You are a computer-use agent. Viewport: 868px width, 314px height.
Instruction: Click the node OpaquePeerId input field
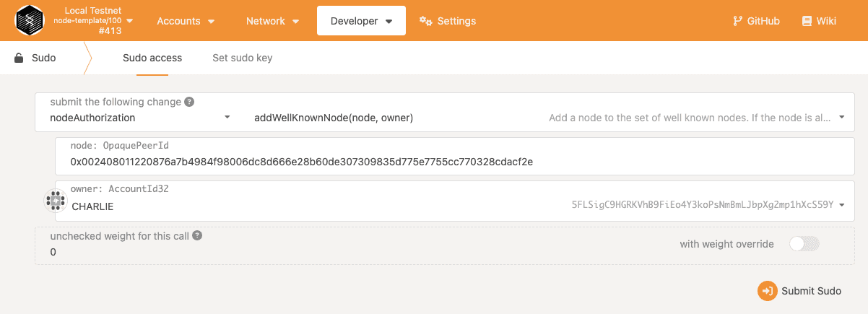tap(455, 156)
